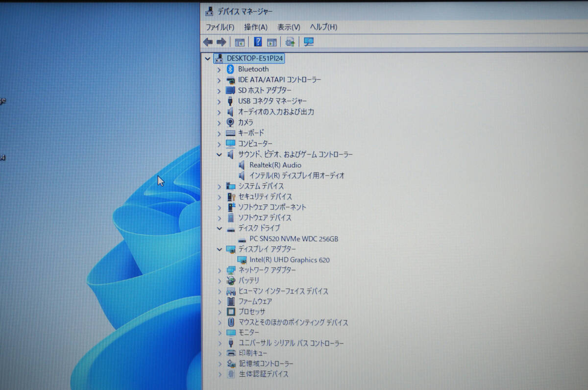Image resolution: width=588 pixels, height=390 pixels.
Task: Toggle the console tree pane toolbar icon
Action: click(x=240, y=42)
